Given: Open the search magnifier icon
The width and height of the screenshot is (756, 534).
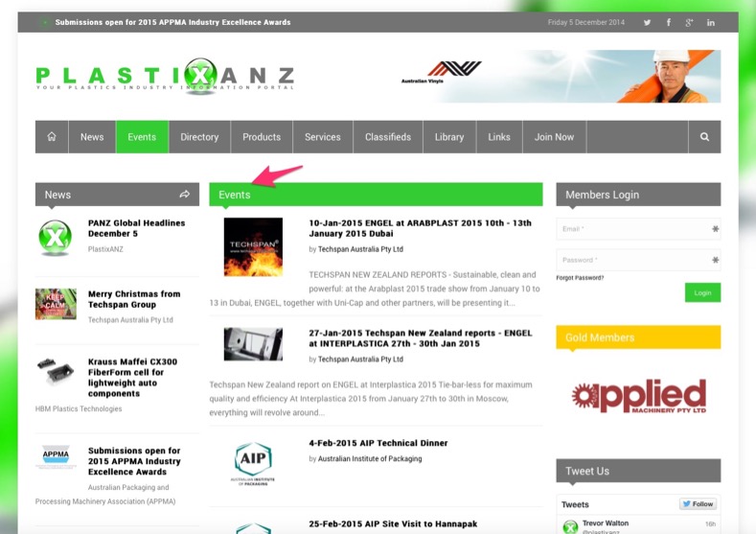Looking at the screenshot, I should click(704, 137).
